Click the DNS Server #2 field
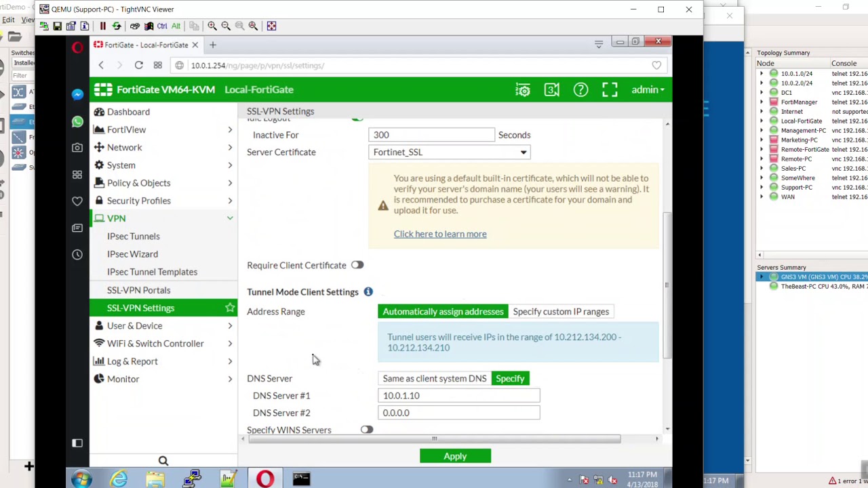 pos(458,413)
